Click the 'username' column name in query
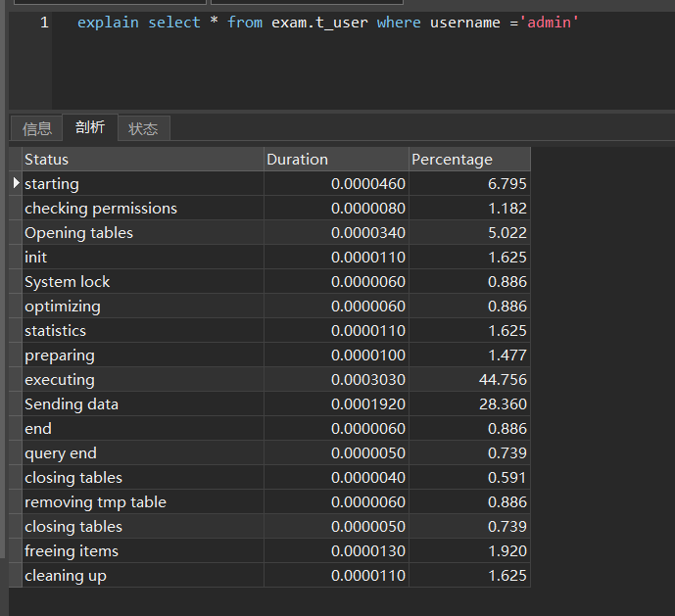675x616 pixels. 465,23
